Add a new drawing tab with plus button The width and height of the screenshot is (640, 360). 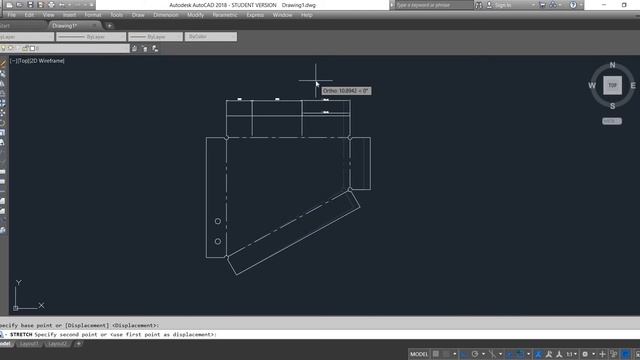109,26
